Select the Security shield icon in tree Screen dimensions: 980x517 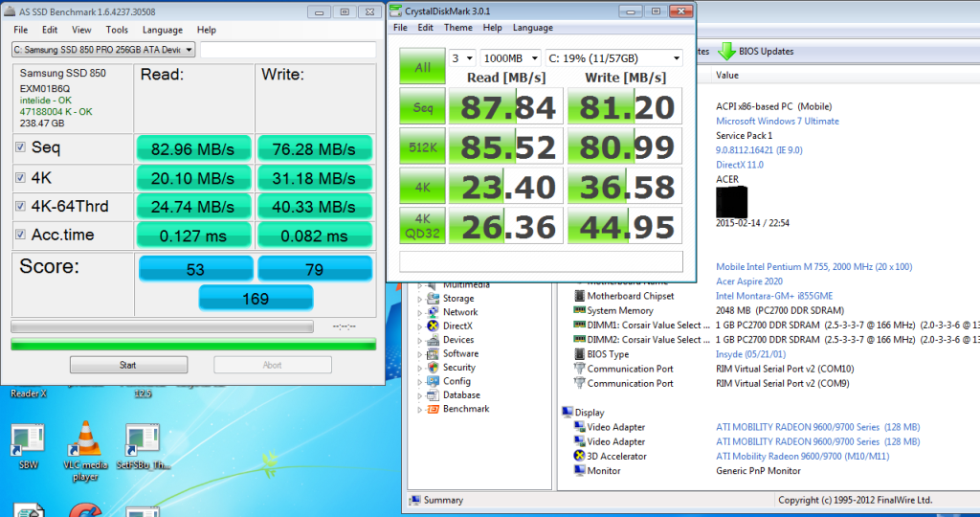(x=432, y=368)
